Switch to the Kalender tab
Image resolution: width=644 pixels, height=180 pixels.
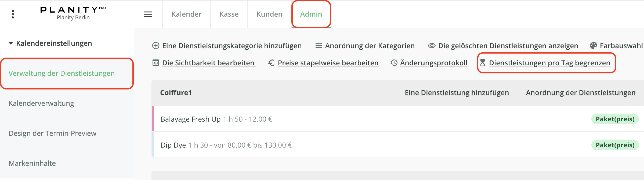coord(186,14)
